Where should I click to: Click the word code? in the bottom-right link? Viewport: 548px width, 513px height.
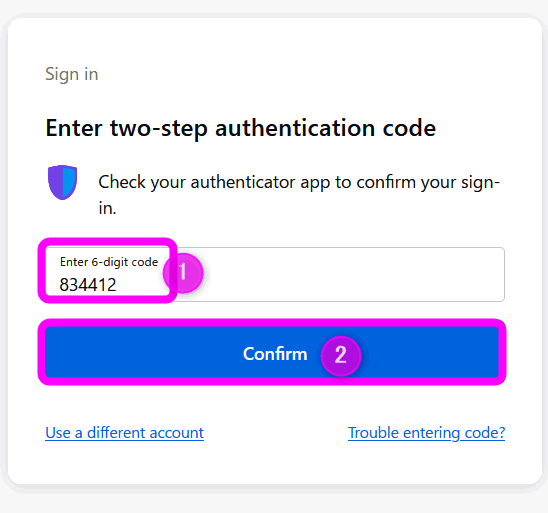(x=485, y=433)
